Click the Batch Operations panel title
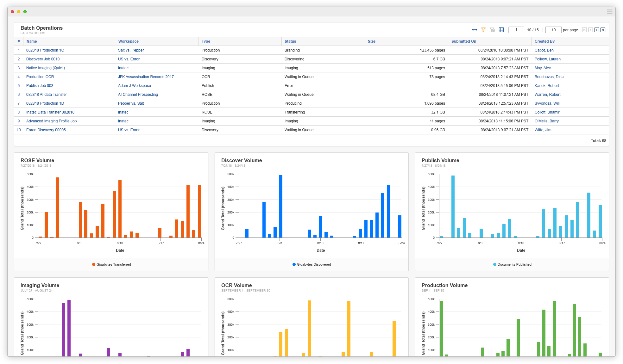623x364 pixels. pyautogui.click(x=41, y=28)
